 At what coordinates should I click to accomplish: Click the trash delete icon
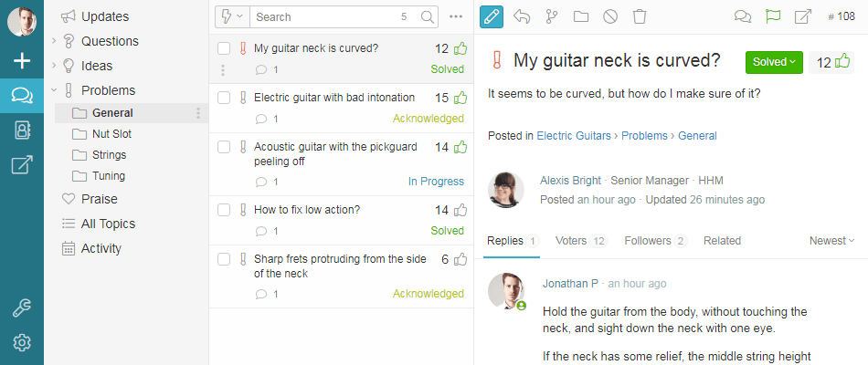tap(640, 16)
